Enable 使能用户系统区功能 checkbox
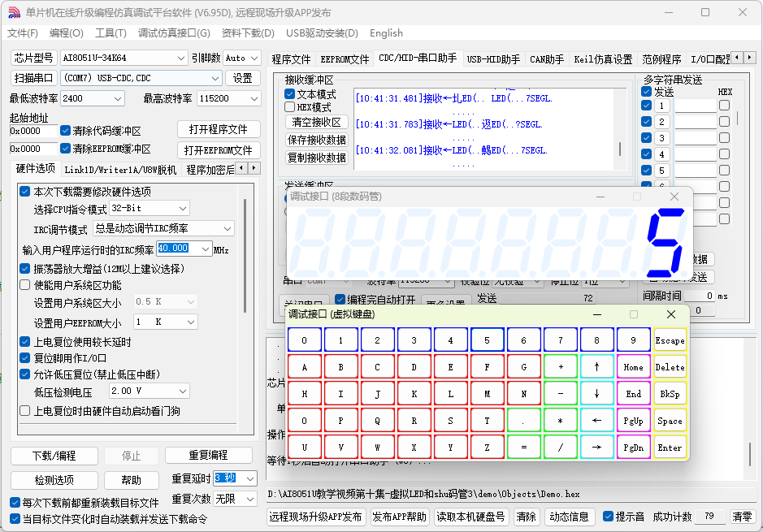Screen dimensions: 763x532 25,285
